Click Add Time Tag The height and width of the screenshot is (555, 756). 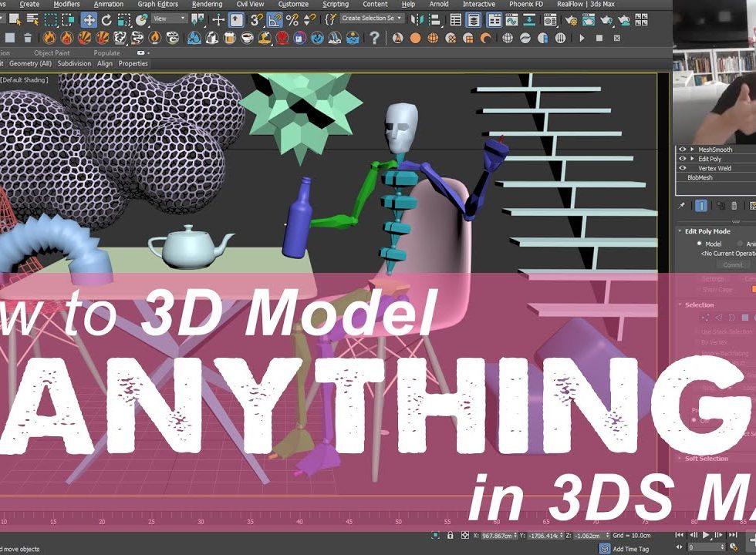(x=631, y=549)
